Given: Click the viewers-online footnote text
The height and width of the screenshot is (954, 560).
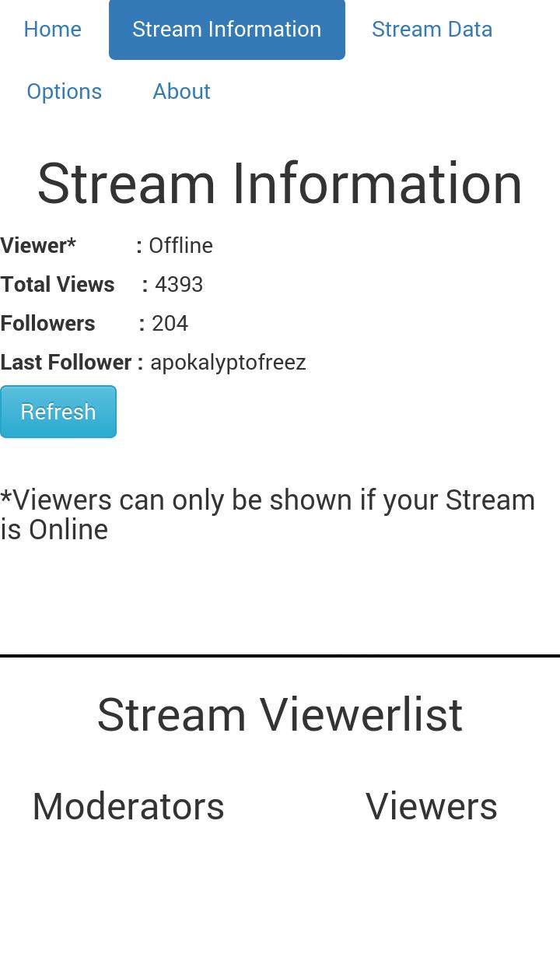Looking at the screenshot, I should (x=268, y=514).
